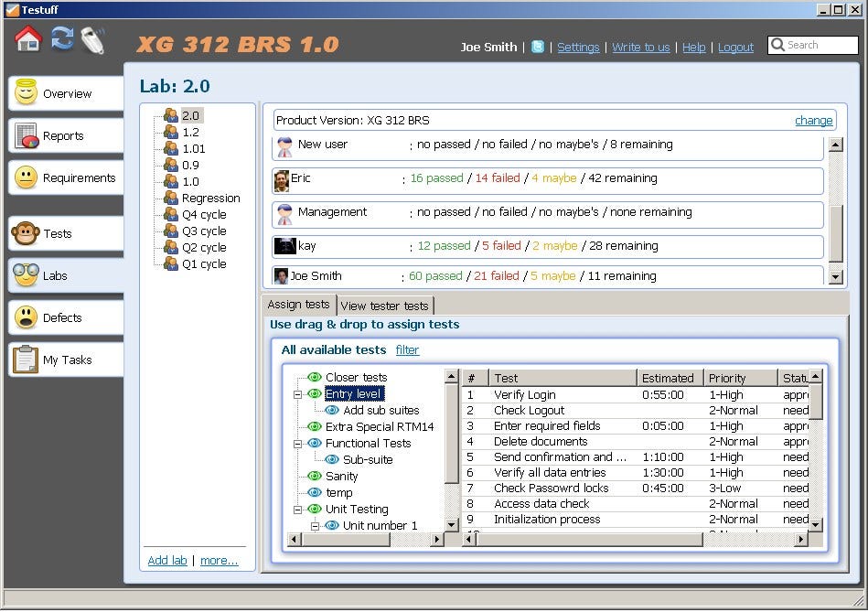Click Management's avatar icon
Image resolution: width=868 pixels, height=612 pixels.
point(284,214)
